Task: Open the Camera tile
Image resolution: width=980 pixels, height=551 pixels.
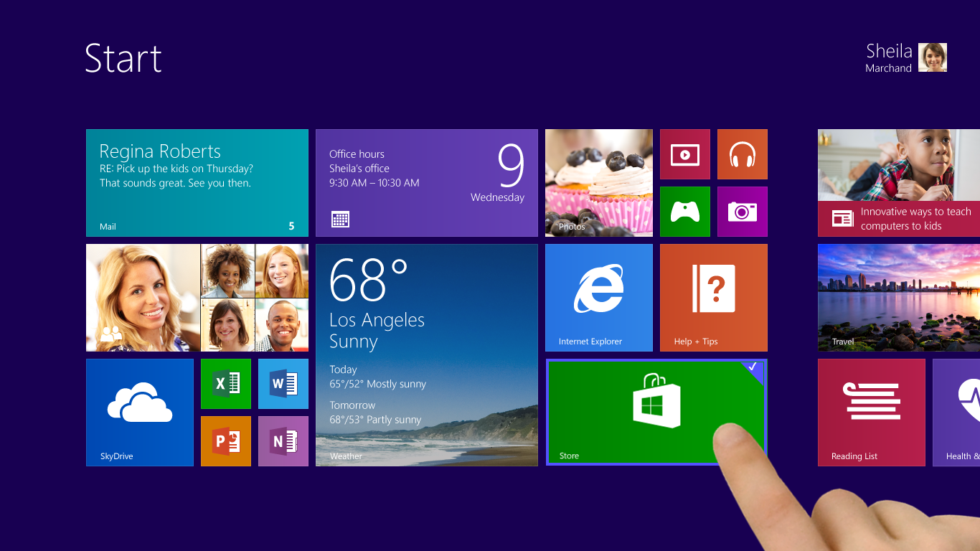Action: coord(743,212)
